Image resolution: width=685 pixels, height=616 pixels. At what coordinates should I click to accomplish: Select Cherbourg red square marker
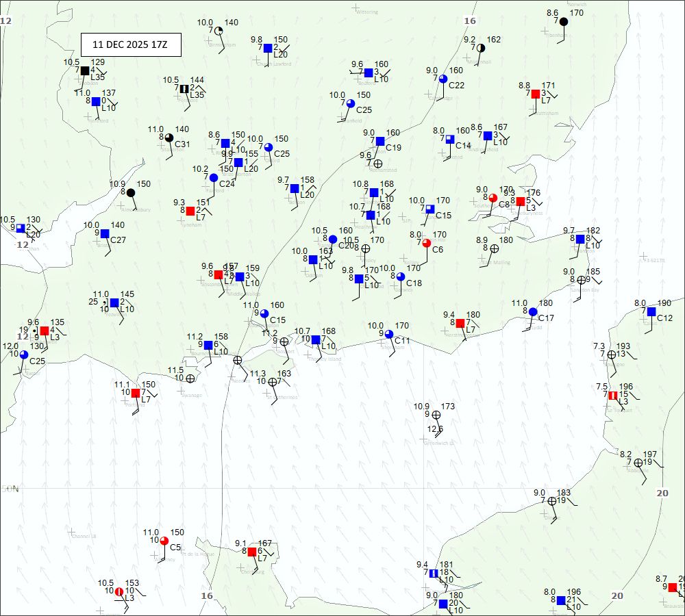(x=252, y=552)
